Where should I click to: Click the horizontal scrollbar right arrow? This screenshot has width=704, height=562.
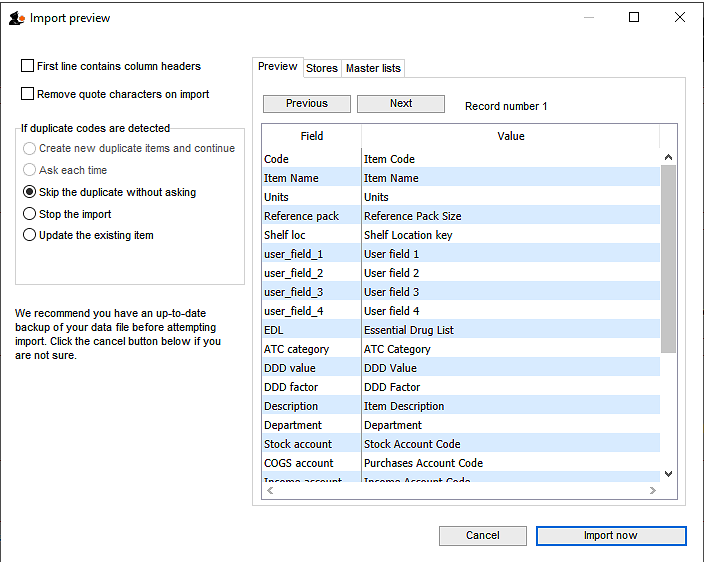pyautogui.click(x=653, y=490)
